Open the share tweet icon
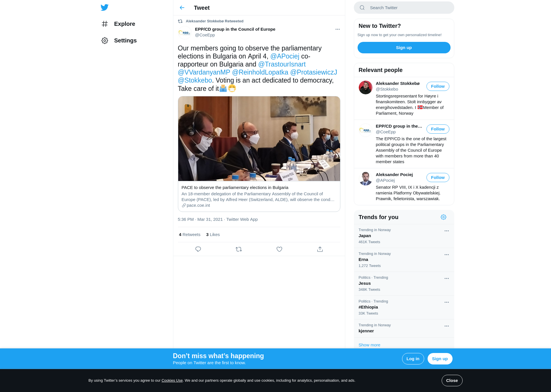Image resolution: width=551 pixels, height=392 pixels. [x=320, y=249]
